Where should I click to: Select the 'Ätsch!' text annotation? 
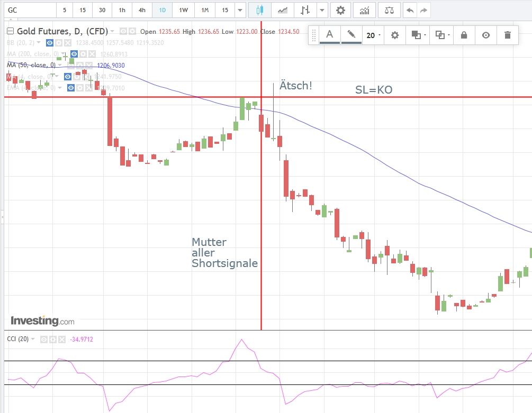[x=295, y=86]
